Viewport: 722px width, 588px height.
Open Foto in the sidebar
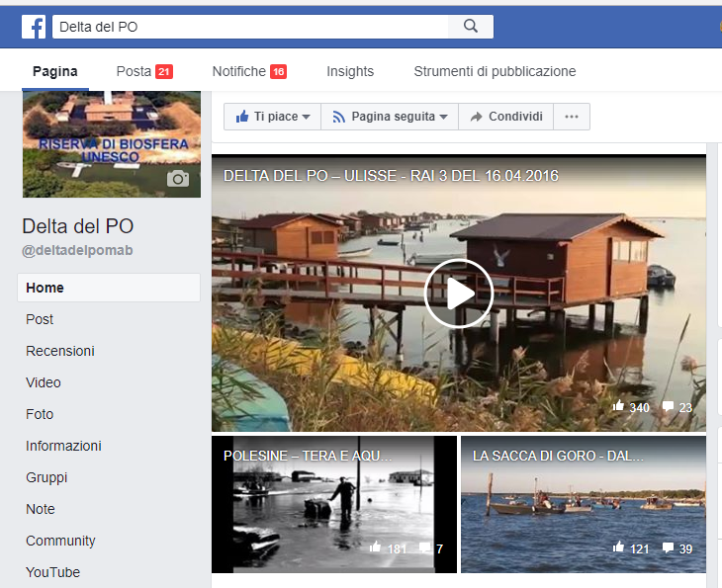[40, 414]
